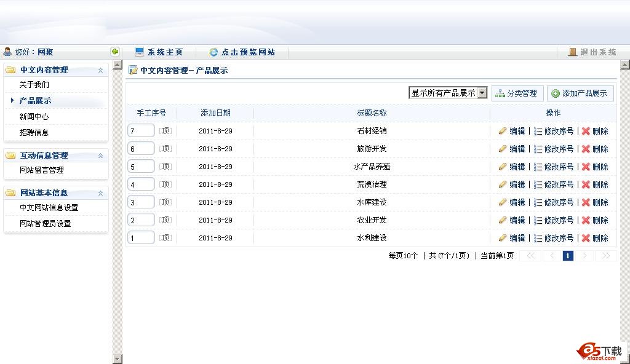
Task: Click the title text 水产品养殖
Action: [372, 167]
